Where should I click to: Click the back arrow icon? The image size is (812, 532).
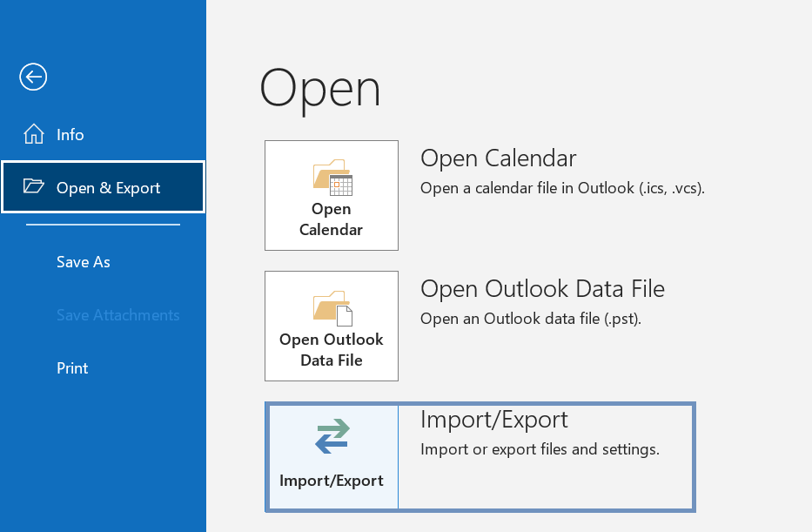[32, 77]
